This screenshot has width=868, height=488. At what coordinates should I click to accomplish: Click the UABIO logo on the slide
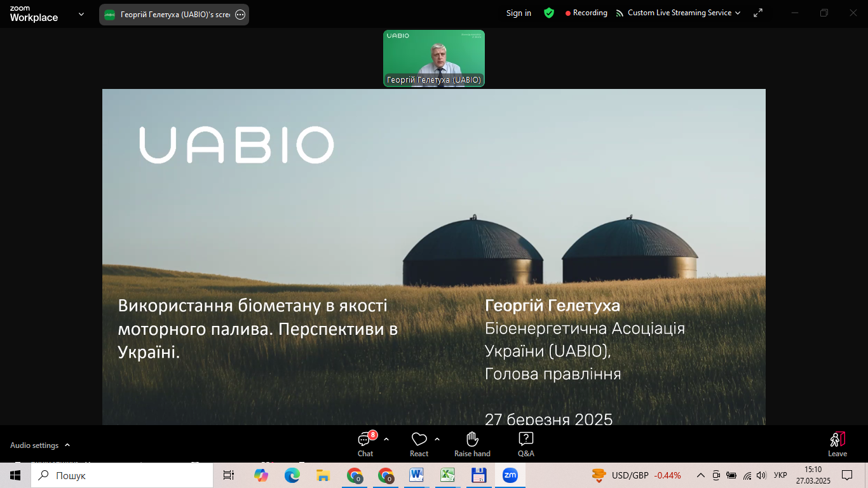(236, 145)
